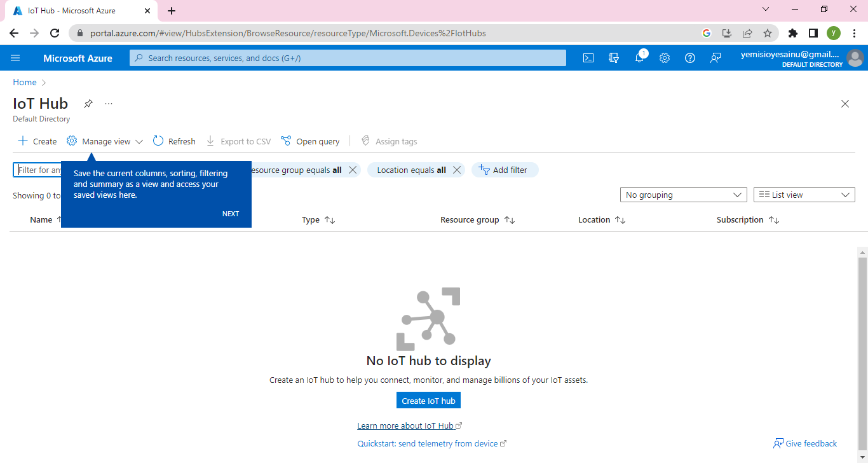Click the install app icon in address bar
This screenshot has width=868, height=463.
point(727,33)
